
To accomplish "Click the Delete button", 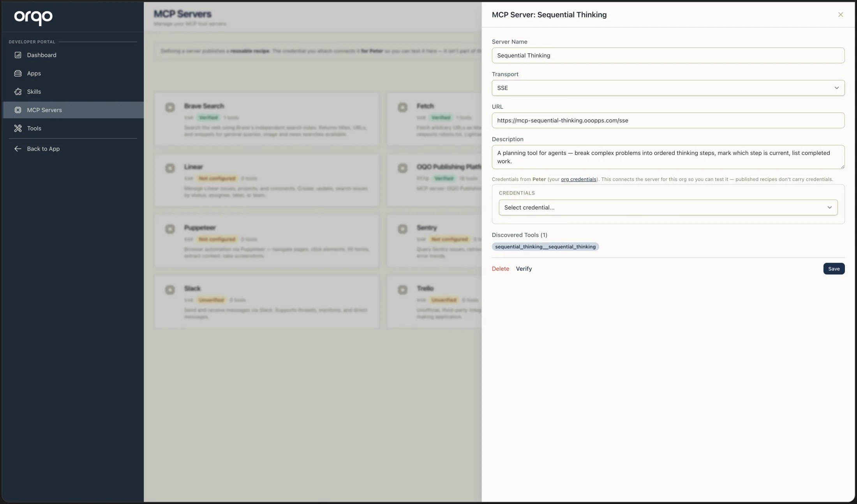I will tap(500, 269).
